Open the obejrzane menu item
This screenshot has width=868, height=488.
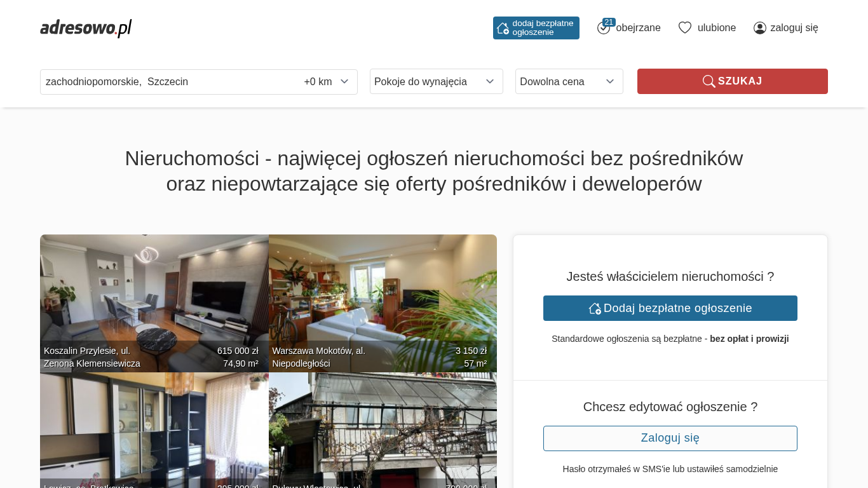638,28
